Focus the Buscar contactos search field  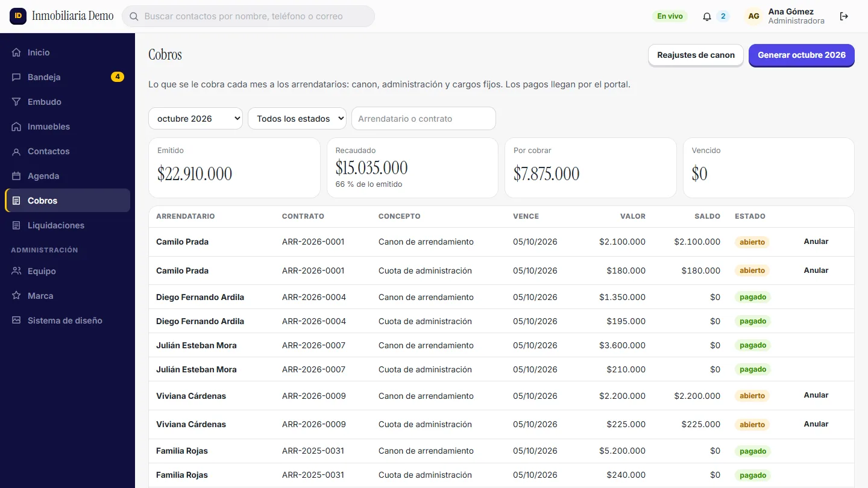[248, 16]
